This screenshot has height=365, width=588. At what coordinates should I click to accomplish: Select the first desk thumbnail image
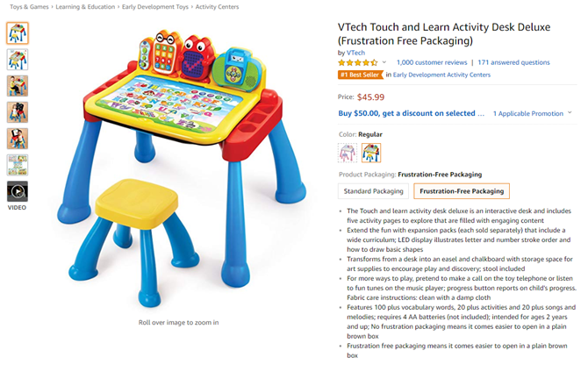[18, 33]
